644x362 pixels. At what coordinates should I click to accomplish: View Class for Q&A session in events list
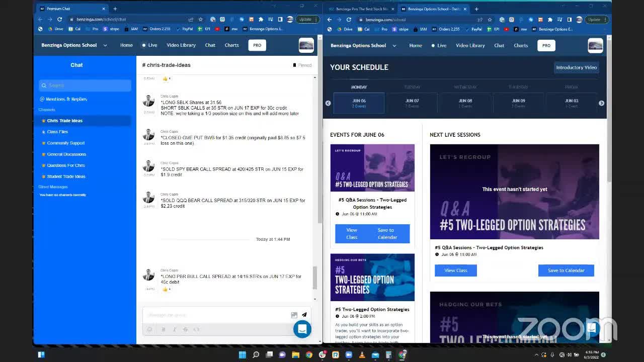pyautogui.click(x=352, y=234)
